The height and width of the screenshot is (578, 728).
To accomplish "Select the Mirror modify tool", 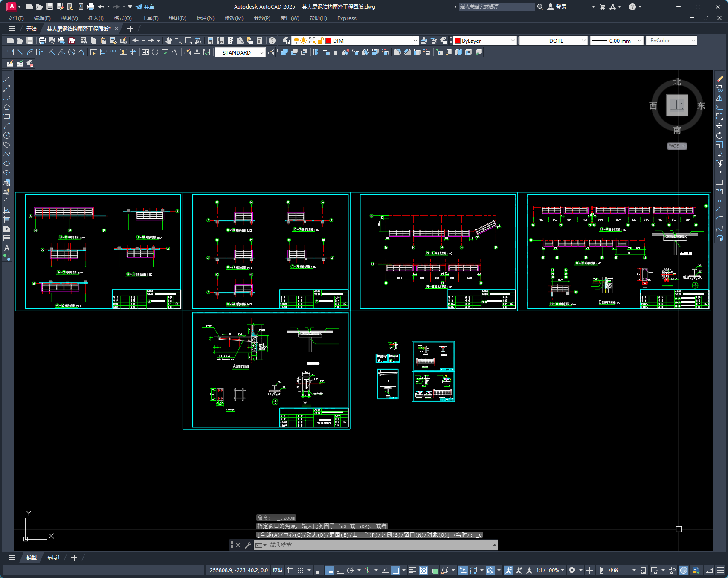I will pos(719,98).
